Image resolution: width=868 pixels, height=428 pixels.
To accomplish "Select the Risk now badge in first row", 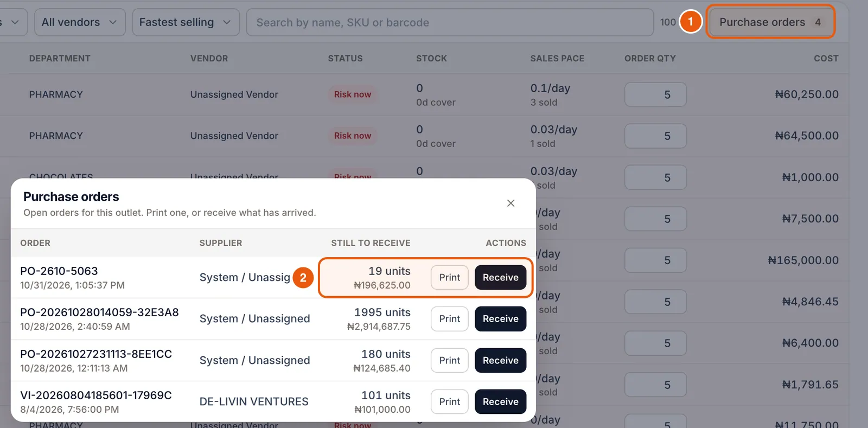I will [x=353, y=94].
